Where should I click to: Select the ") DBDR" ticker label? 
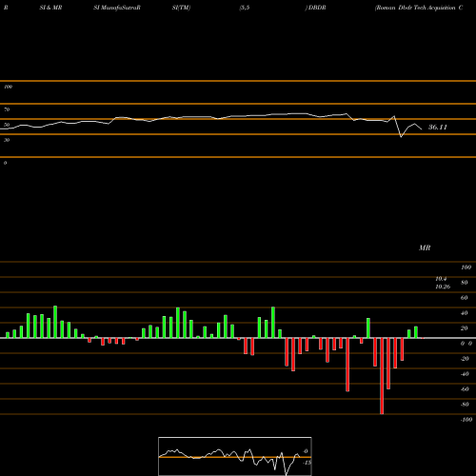pyautogui.click(x=315, y=8)
